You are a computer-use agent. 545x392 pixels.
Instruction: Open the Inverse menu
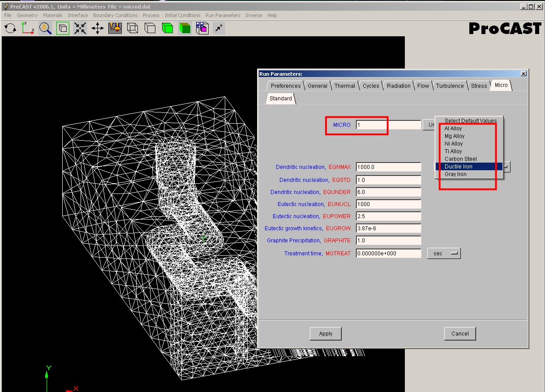(x=254, y=15)
